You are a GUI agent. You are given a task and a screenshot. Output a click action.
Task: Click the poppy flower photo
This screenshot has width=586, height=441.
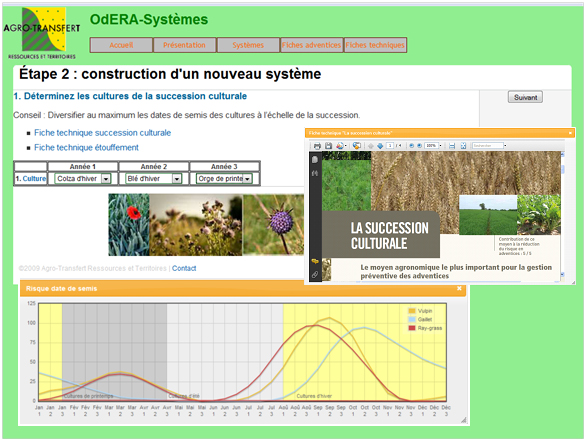tap(129, 225)
